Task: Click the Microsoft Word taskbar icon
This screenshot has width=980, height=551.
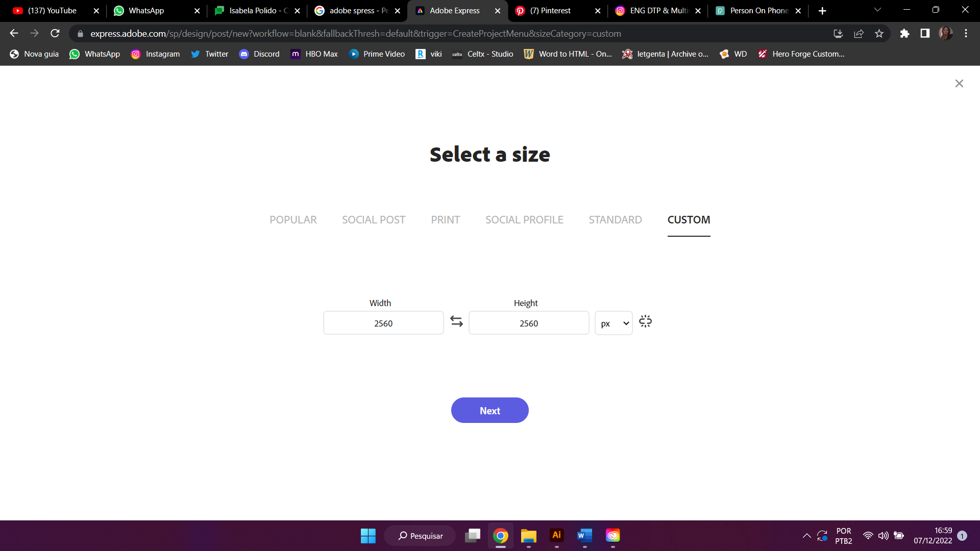Action: pyautogui.click(x=584, y=536)
